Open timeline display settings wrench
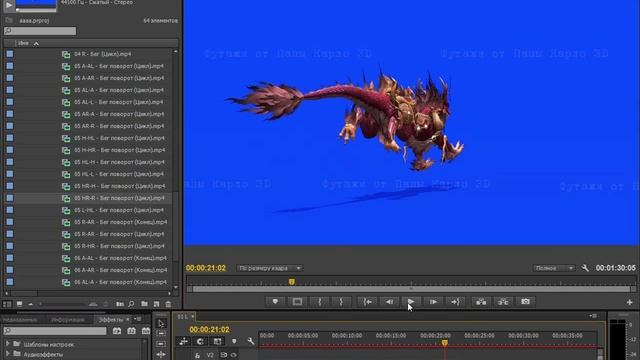Viewport: 640px width, 360px height. [x=251, y=341]
